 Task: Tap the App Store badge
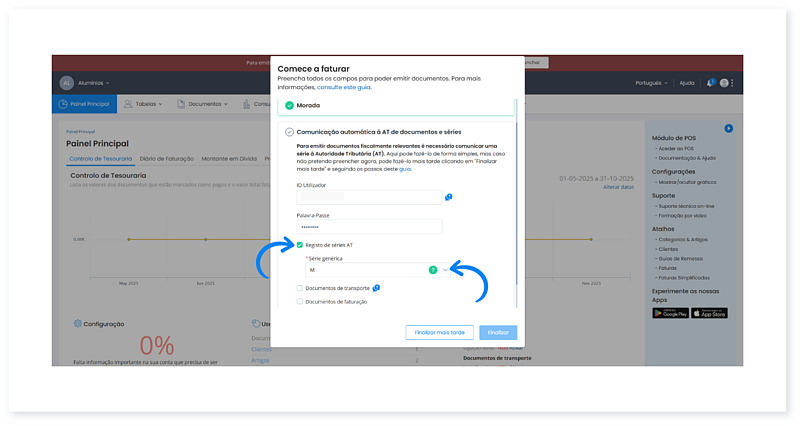pos(709,313)
